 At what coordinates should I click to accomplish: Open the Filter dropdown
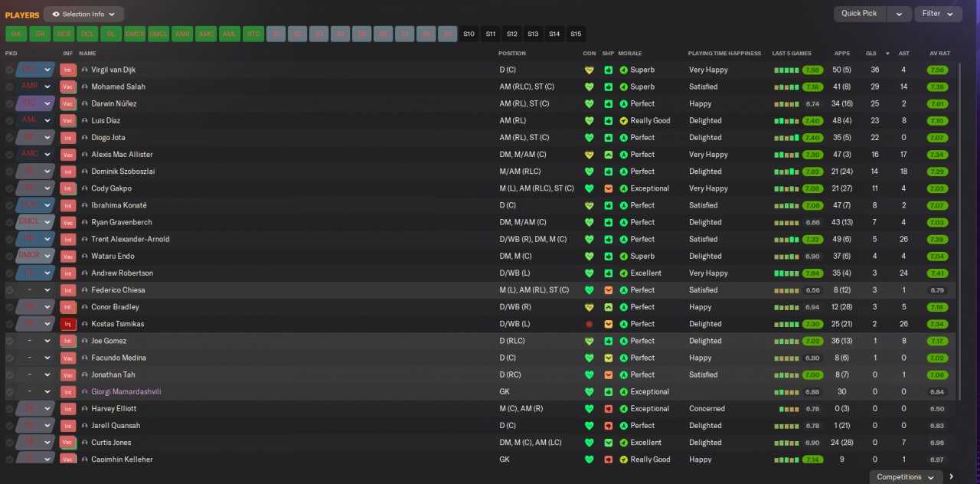click(938, 14)
